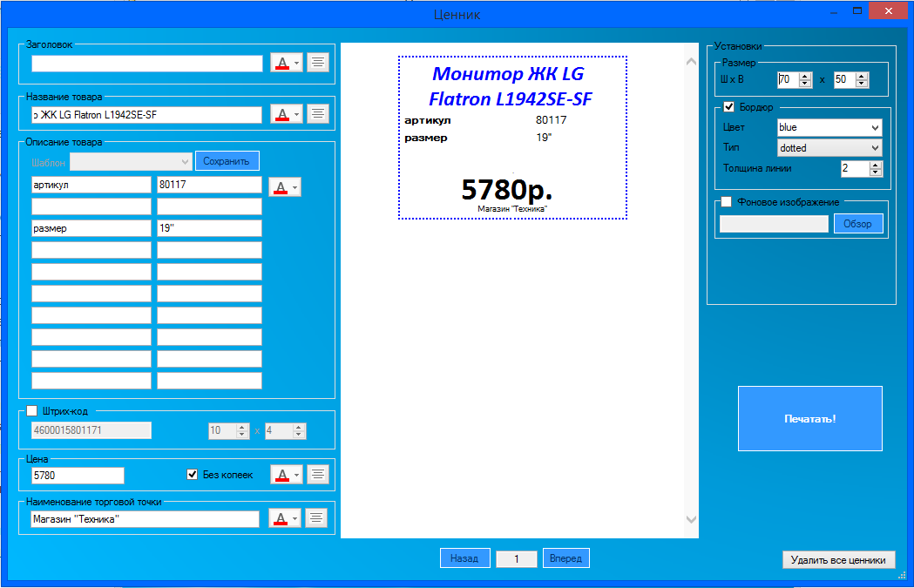Click the Обзор browse button

point(858,224)
